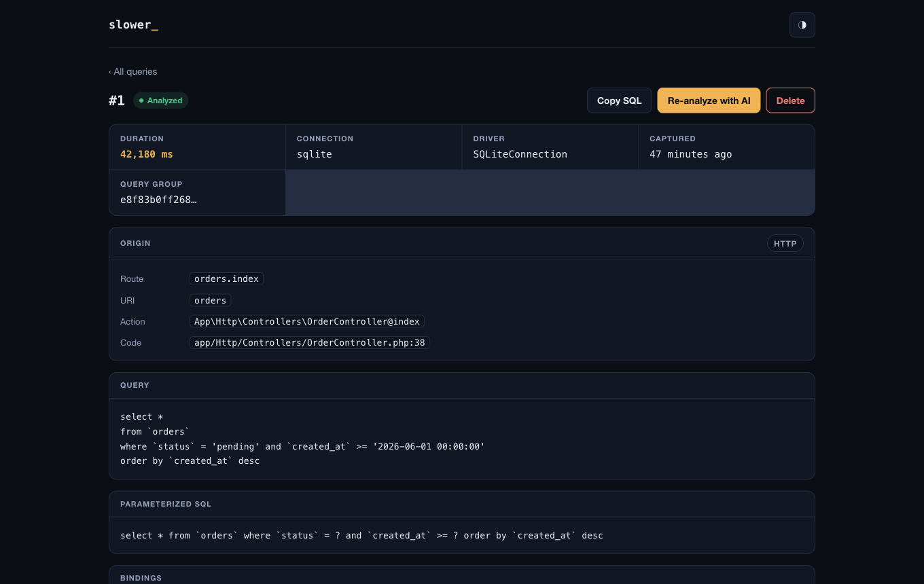Copy SQL to clipboard
Viewport: 924px width, 584px height.
click(619, 101)
